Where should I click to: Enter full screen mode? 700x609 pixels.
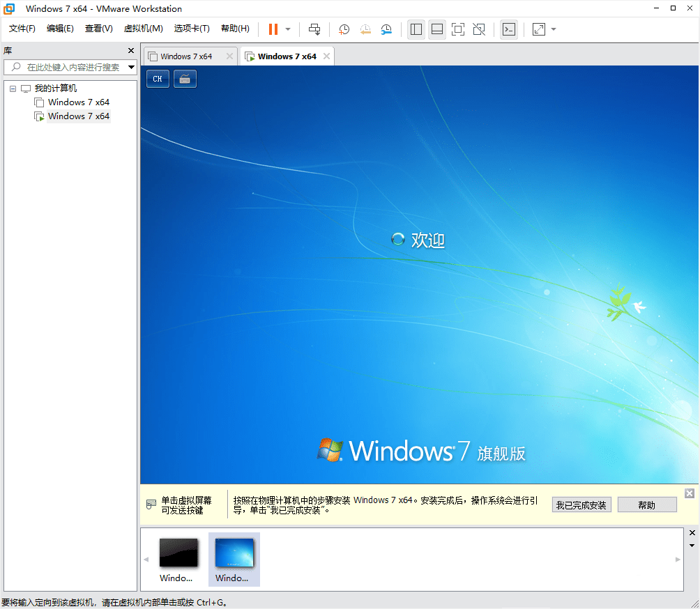(x=458, y=29)
